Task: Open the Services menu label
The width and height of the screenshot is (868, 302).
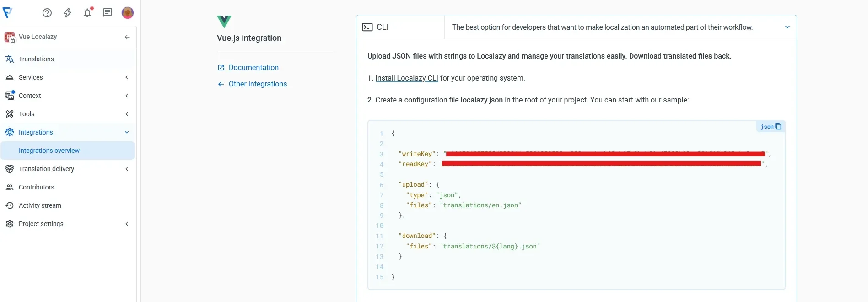Action: click(31, 77)
